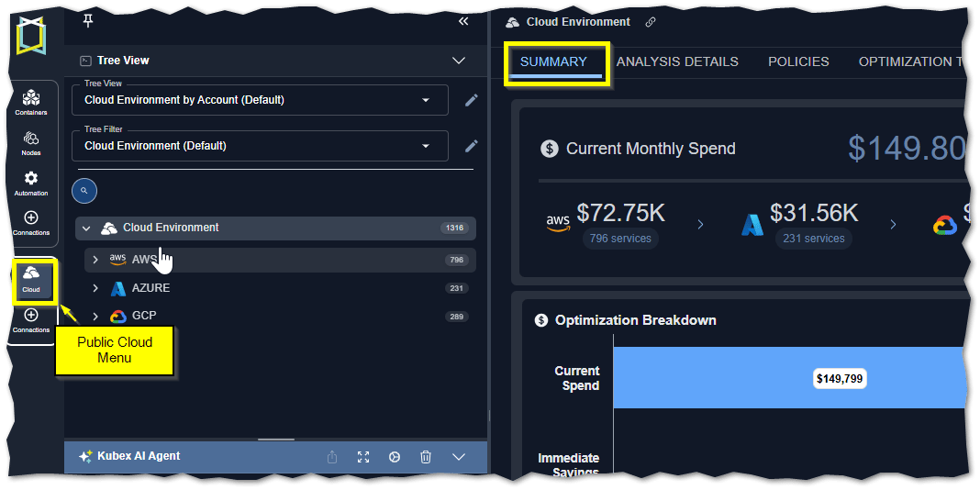980x490 pixels.
Task: Click the 796 services badge
Action: (620, 239)
